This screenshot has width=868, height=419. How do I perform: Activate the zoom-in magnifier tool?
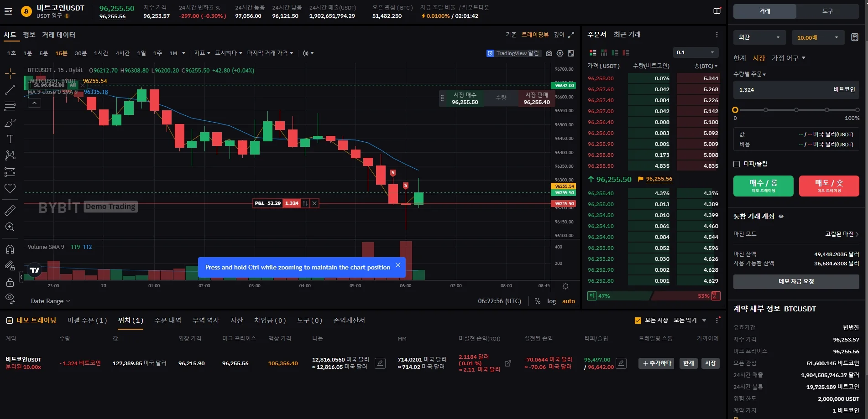click(x=10, y=227)
